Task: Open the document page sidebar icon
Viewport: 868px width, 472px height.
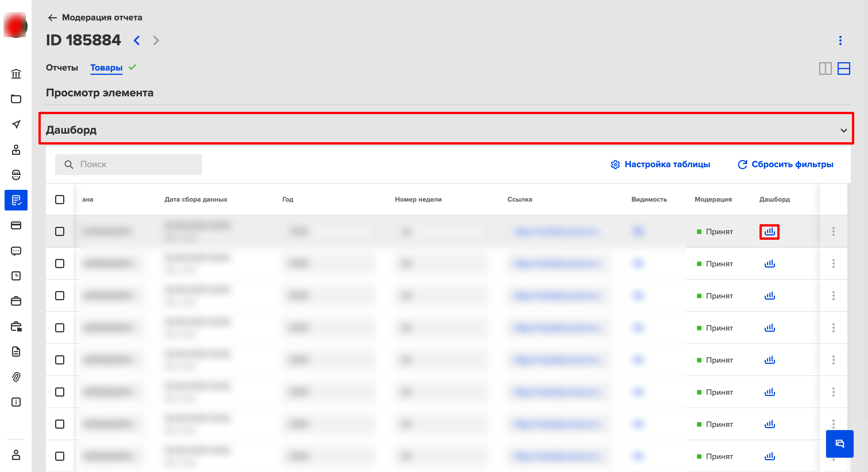Action: coord(16,352)
